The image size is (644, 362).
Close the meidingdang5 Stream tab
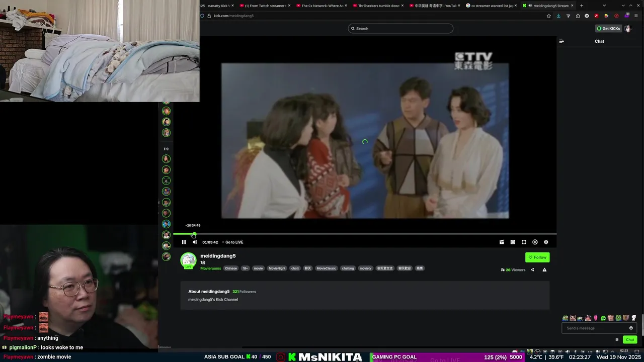coord(572,6)
